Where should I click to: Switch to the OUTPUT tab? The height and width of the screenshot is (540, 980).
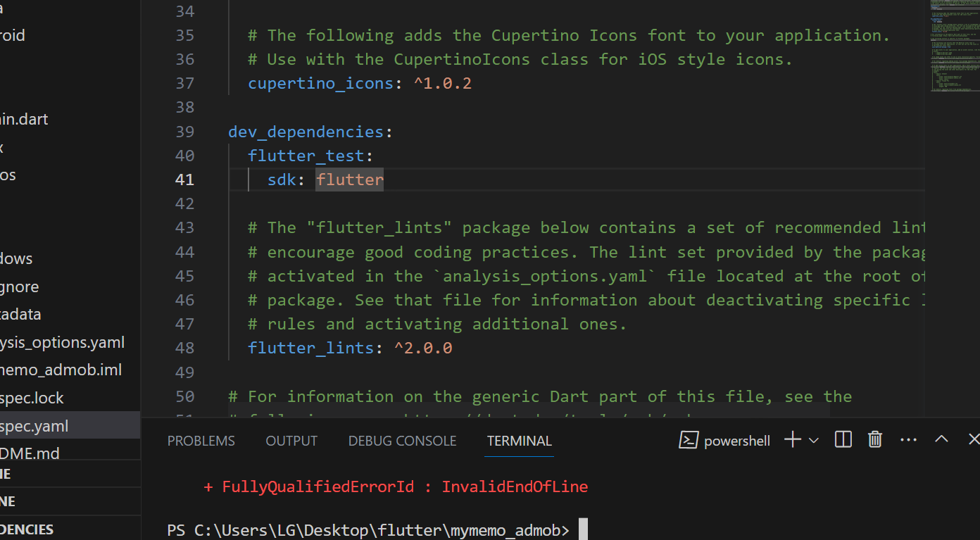tap(291, 441)
